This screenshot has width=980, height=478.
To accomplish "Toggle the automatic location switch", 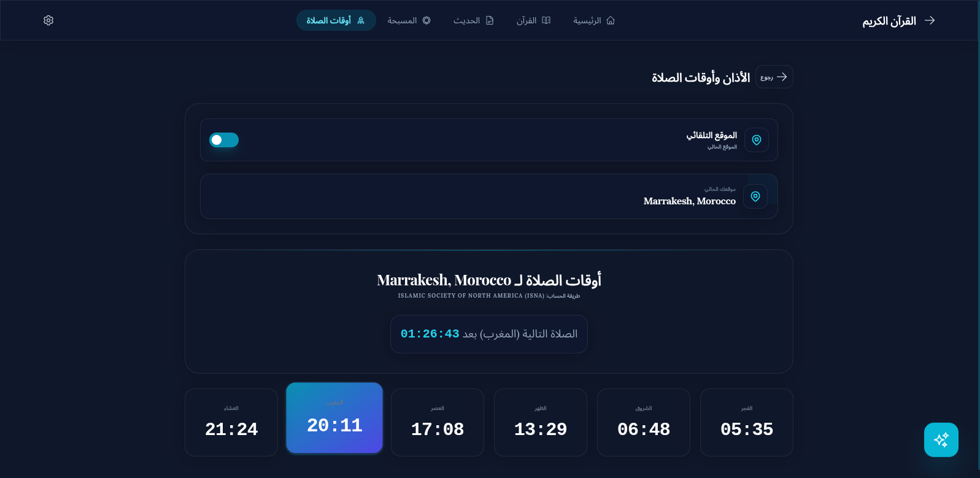I will 224,140.
